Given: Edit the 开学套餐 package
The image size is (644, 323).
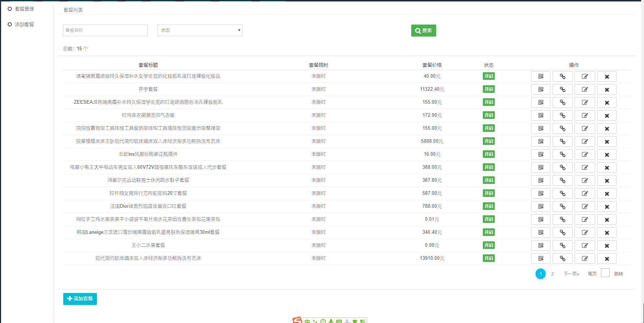Looking at the screenshot, I should (585, 89).
